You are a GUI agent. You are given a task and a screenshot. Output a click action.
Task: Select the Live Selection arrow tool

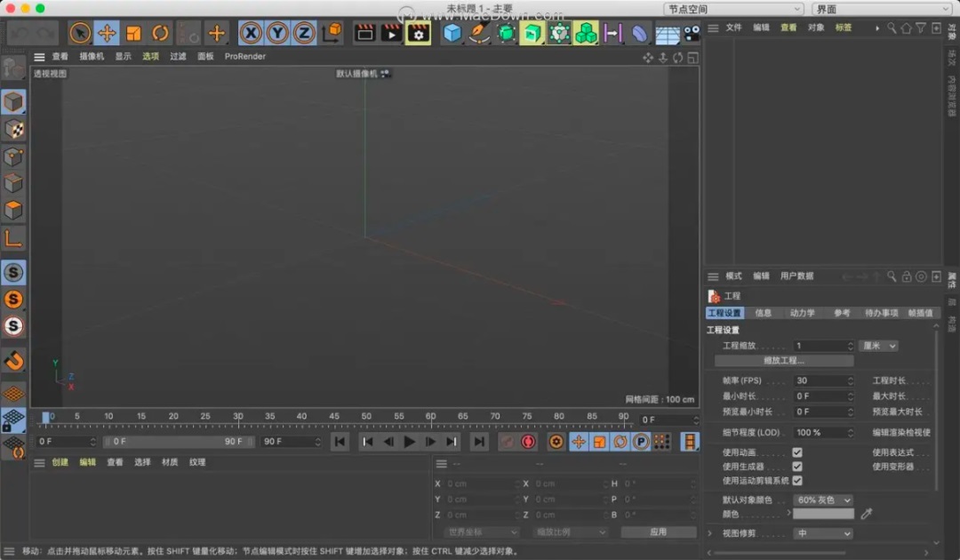click(80, 33)
